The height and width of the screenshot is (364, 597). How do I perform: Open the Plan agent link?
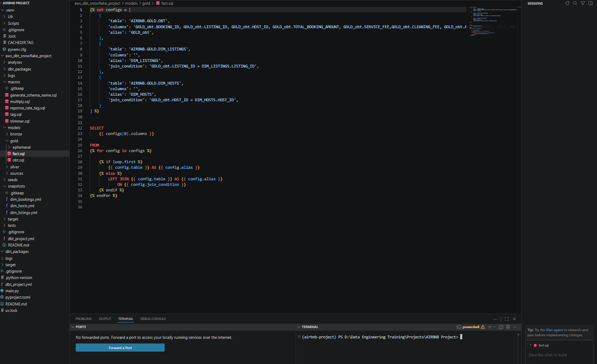point(554,330)
